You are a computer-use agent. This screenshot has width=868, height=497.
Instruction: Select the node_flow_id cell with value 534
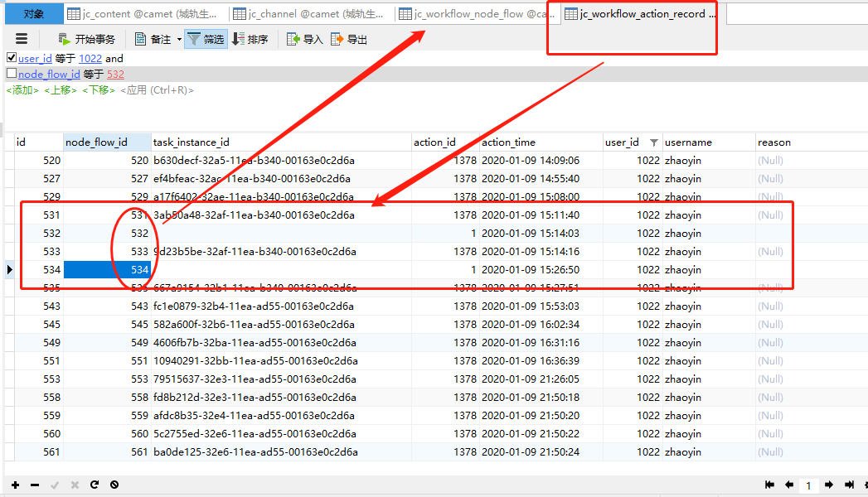(108, 270)
